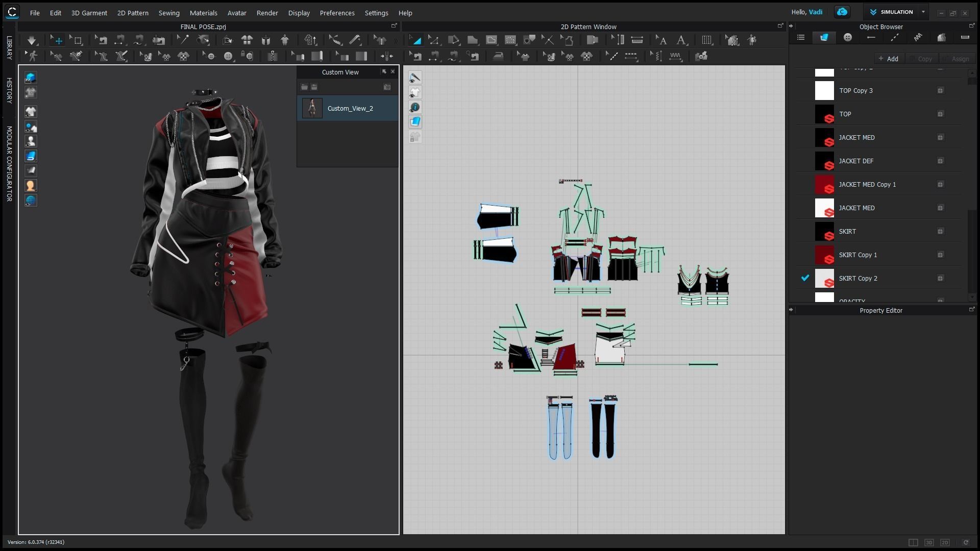Open the Topstitch tab in Object Browser
This screenshot has width=980, height=551.
point(895,37)
